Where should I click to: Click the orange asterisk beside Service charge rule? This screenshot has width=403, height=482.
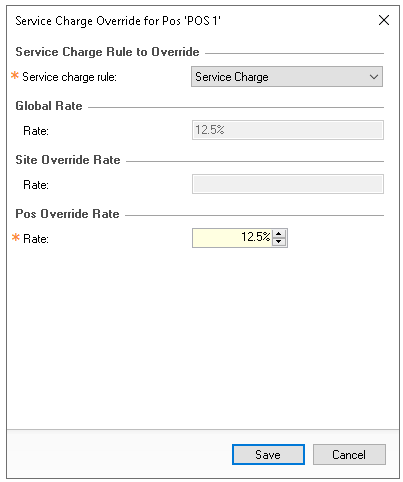(x=15, y=75)
